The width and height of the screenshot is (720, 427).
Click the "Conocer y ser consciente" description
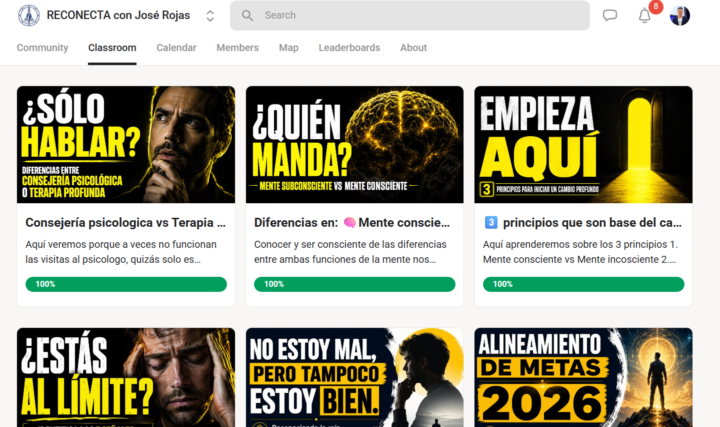[x=350, y=252]
